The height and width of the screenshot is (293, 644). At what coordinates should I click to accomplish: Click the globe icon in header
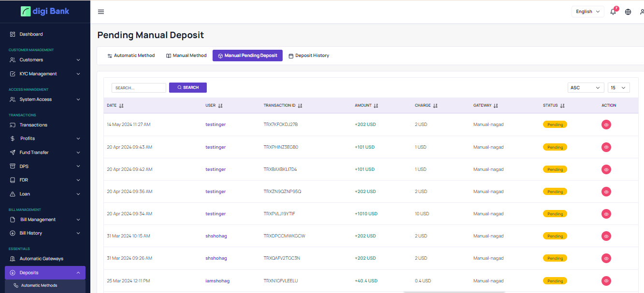coord(628,12)
